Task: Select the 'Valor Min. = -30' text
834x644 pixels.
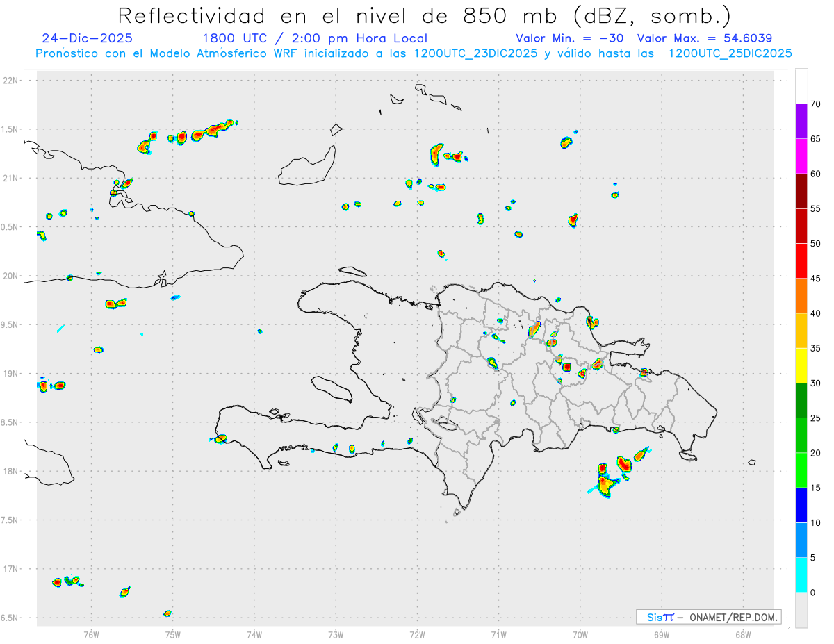Action: tap(571, 38)
